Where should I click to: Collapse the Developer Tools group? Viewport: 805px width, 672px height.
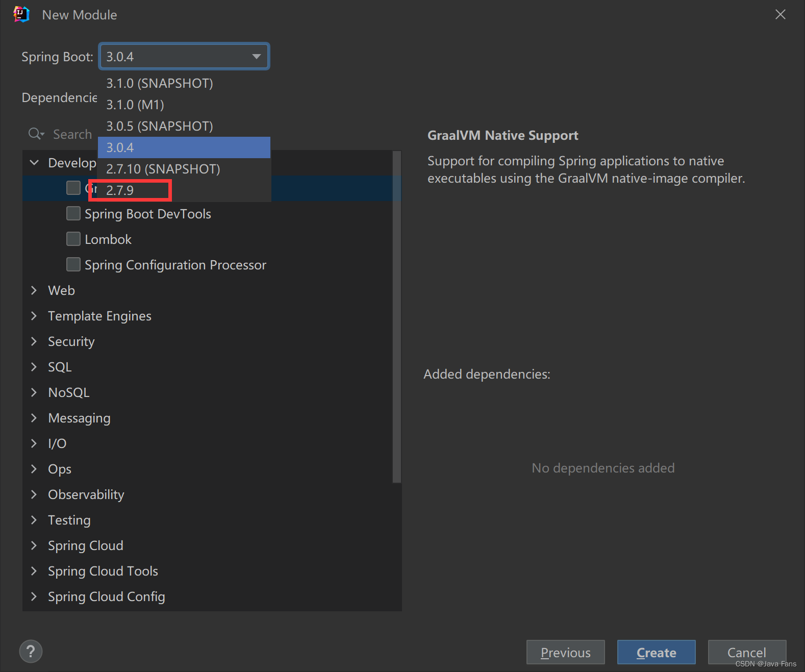34,163
